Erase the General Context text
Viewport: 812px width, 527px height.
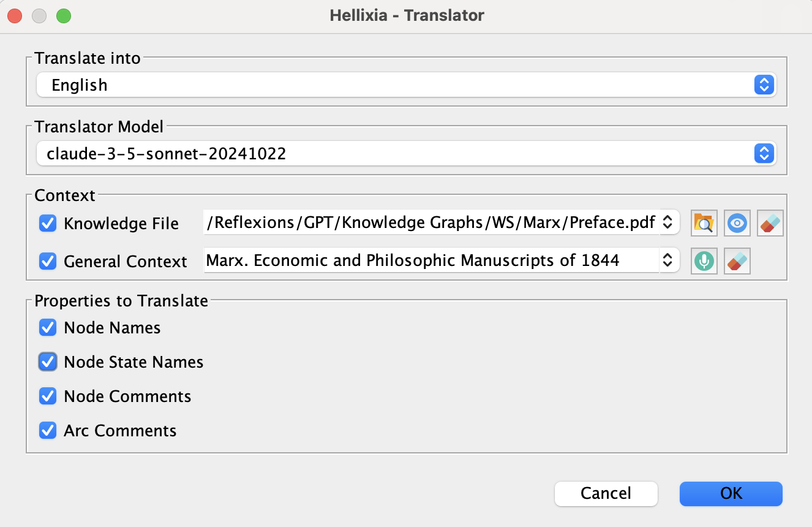(x=737, y=262)
